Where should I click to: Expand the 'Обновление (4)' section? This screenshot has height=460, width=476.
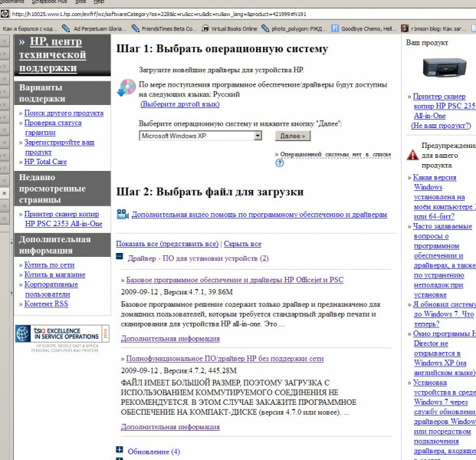(120, 449)
